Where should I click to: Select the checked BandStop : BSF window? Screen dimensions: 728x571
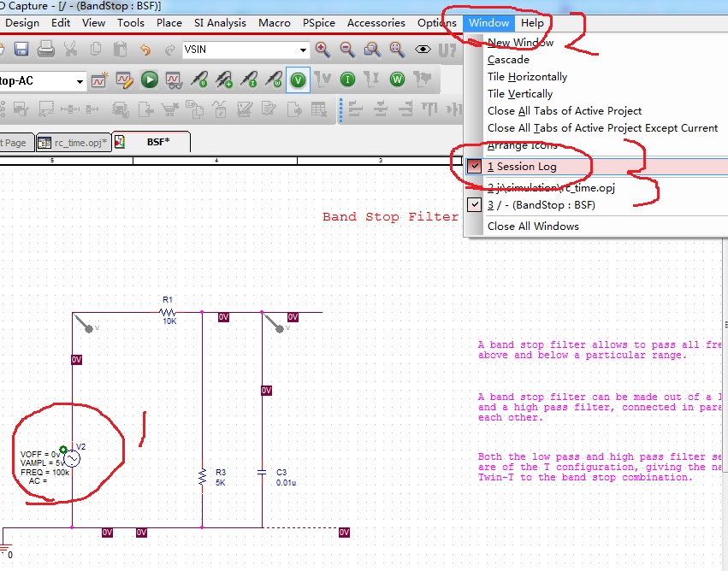click(597, 205)
